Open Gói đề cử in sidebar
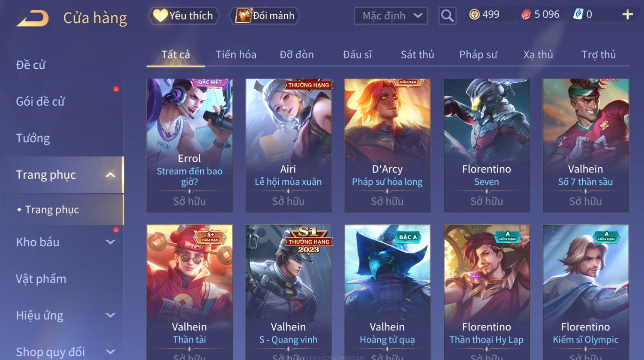The height and width of the screenshot is (360, 644). coord(40,101)
